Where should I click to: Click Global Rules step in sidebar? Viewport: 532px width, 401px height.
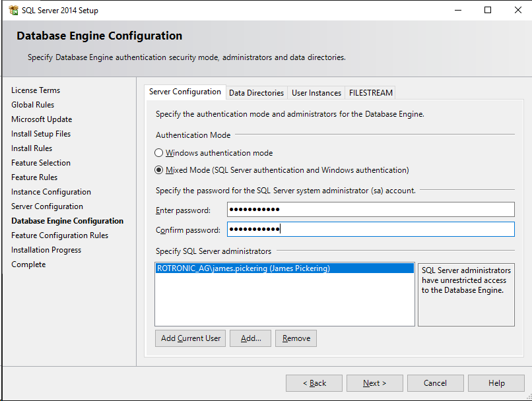tap(32, 105)
